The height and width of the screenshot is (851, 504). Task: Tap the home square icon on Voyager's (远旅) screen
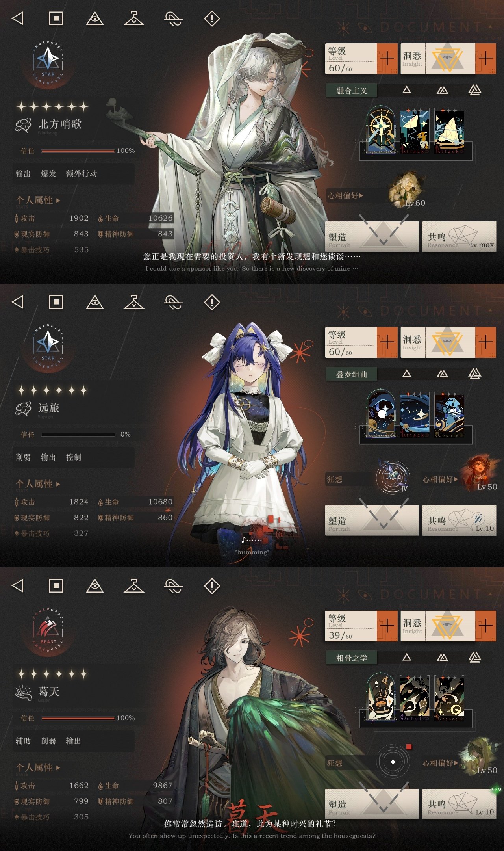(x=56, y=302)
